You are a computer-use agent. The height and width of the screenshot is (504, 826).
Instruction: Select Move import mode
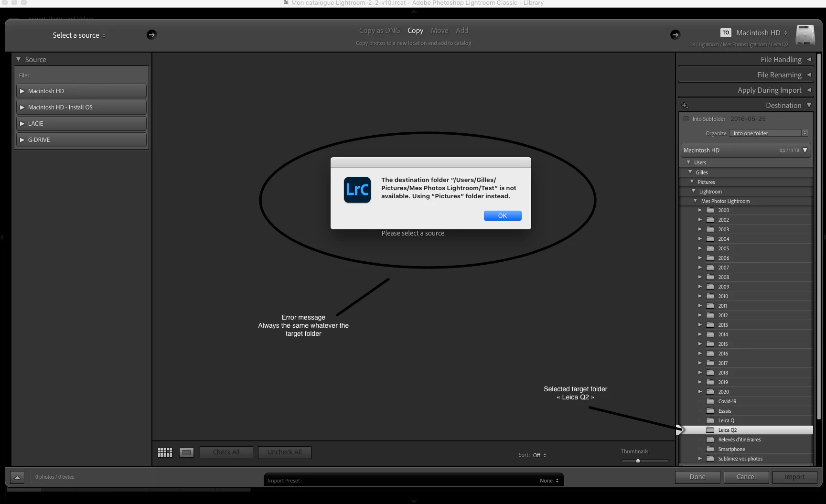pos(440,31)
